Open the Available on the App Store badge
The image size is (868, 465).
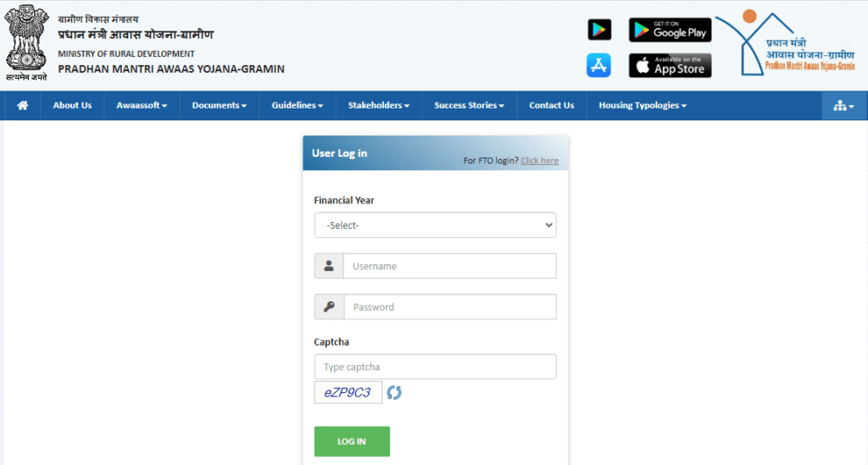point(670,65)
